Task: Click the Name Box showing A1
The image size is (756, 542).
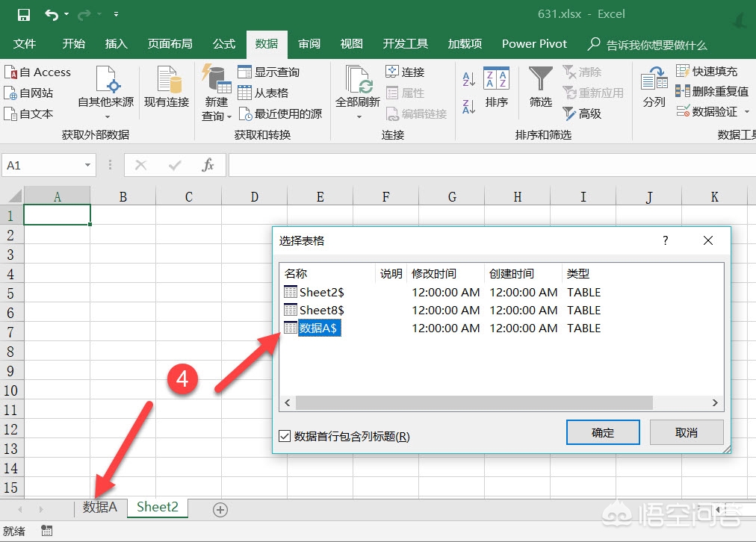Action: (x=42, y=165)
